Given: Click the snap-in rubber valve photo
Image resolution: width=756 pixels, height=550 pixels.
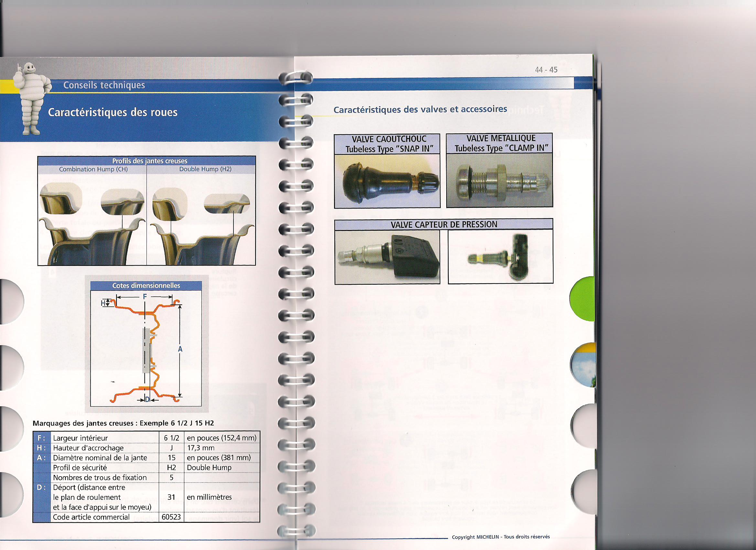Looking at the screenshot, I should click(387, 181).
